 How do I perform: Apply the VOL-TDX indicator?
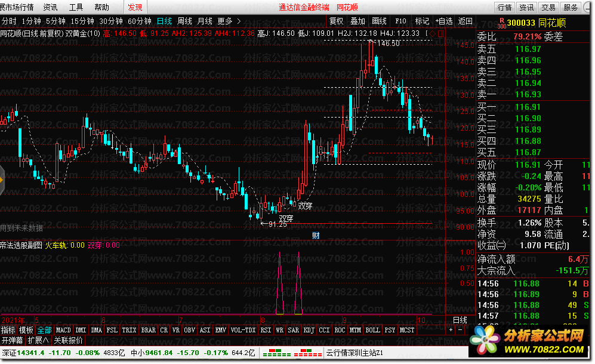pyautogui.click(x=243, y=330)
